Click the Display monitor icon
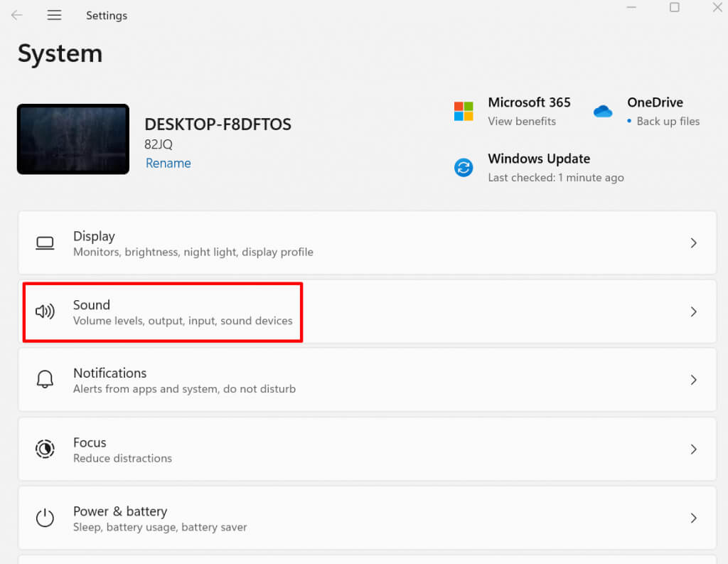This screenshot has width=728, height=564. 45,243
